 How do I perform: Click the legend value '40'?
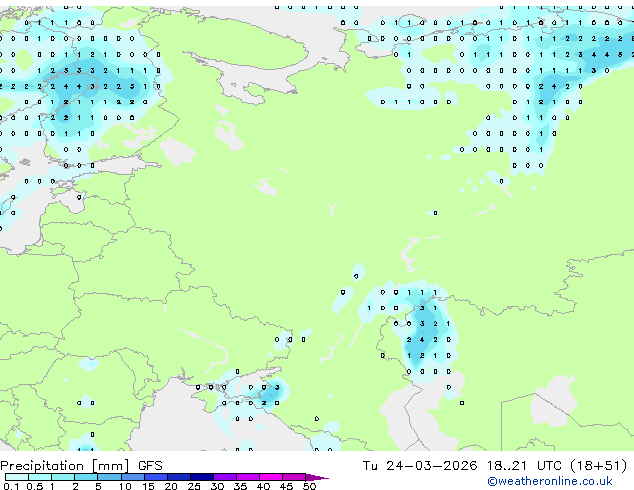point(263,486)
